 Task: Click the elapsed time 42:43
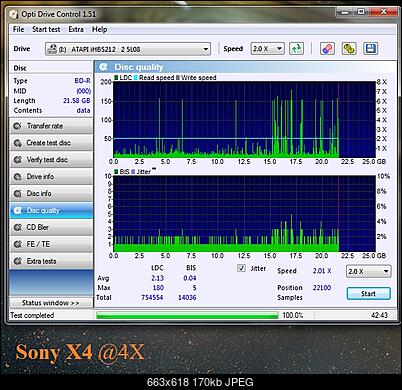[x=379, y=315]
